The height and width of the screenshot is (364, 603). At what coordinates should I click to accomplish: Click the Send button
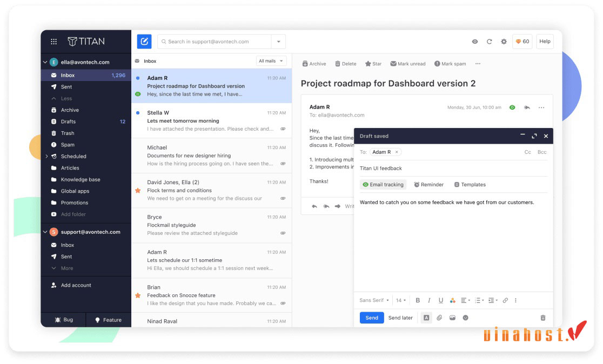(372, 318)
